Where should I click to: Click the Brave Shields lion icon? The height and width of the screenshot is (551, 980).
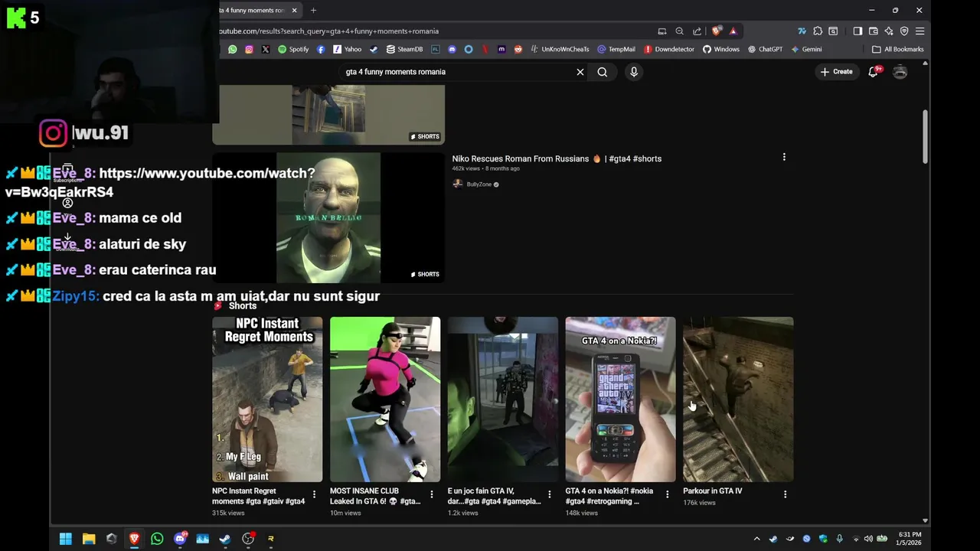[717, 31]
